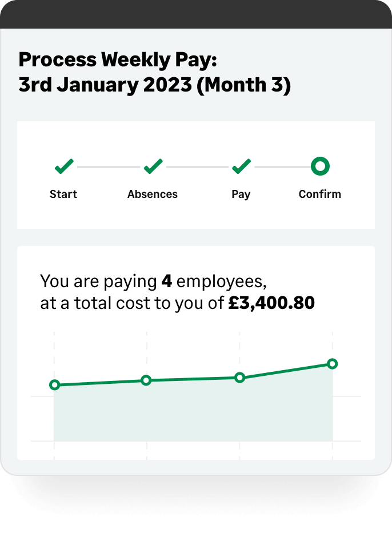Click the Start step green checkmark
Screen dimensions: 392x540
[63, 166]
